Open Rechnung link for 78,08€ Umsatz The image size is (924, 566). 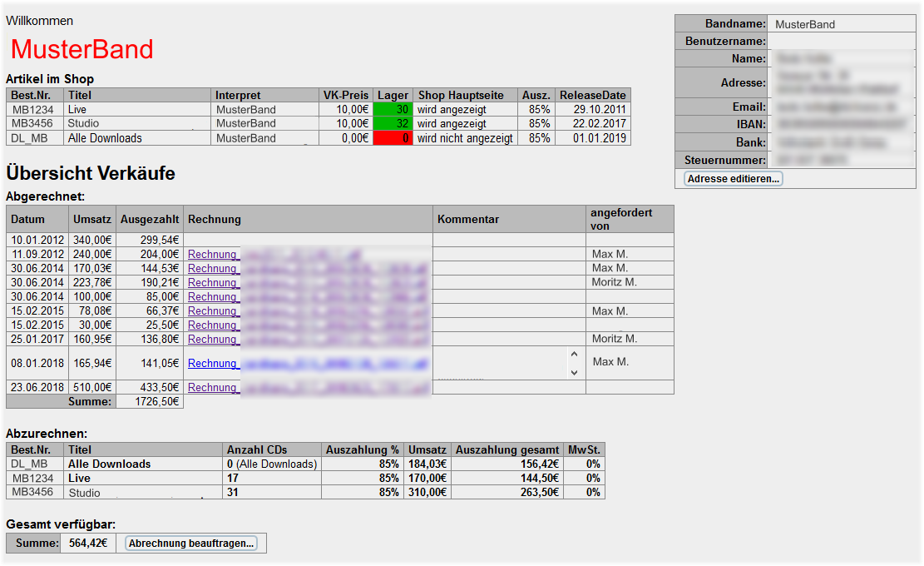[x=213, y=311]
